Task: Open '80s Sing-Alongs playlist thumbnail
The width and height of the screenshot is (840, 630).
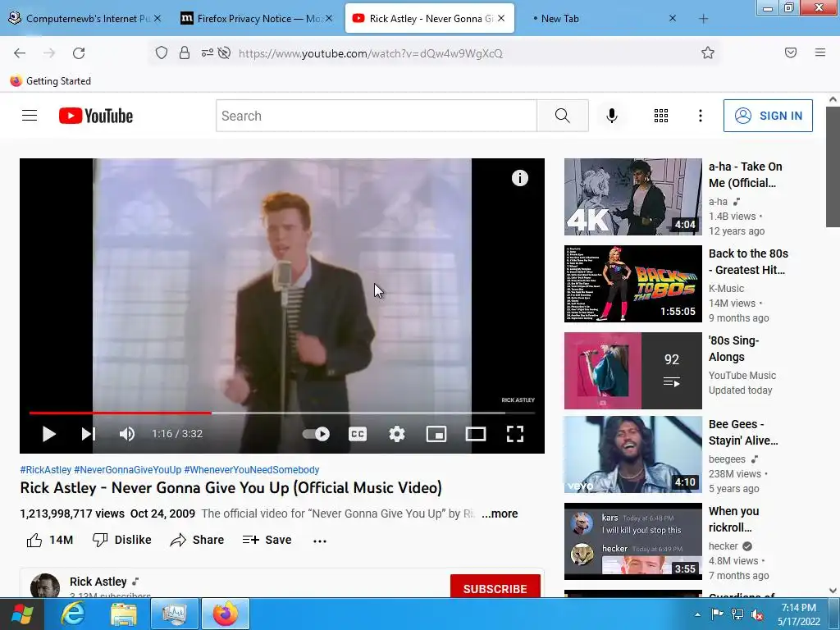Action: pyautogui.click(x=632, y=371)
